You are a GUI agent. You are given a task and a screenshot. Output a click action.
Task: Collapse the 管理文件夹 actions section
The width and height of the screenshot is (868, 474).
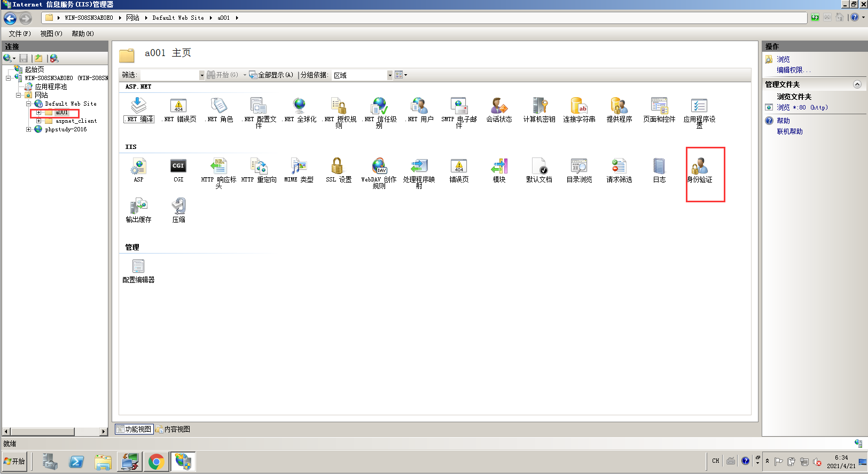[x=857, y=84]
